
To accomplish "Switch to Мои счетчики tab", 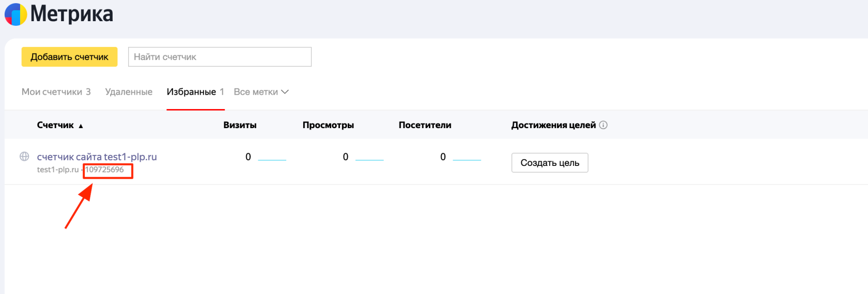I will click(56, 92).
